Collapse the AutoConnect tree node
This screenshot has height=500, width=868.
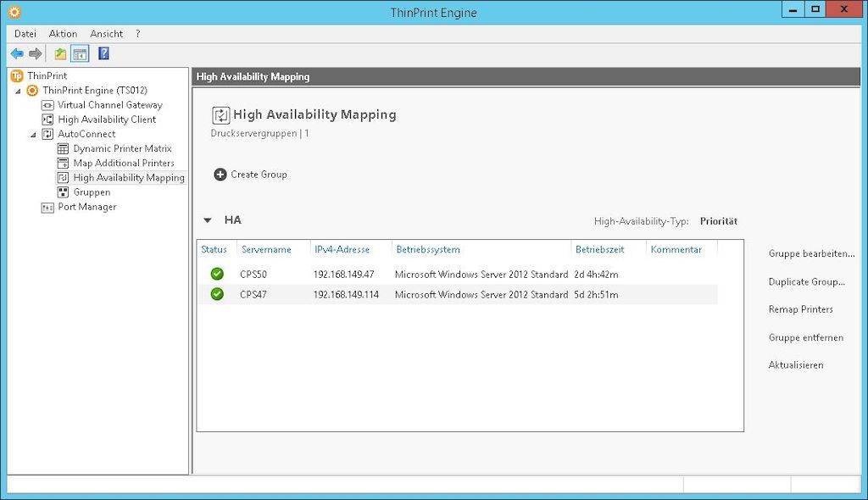tap(33, 135)
